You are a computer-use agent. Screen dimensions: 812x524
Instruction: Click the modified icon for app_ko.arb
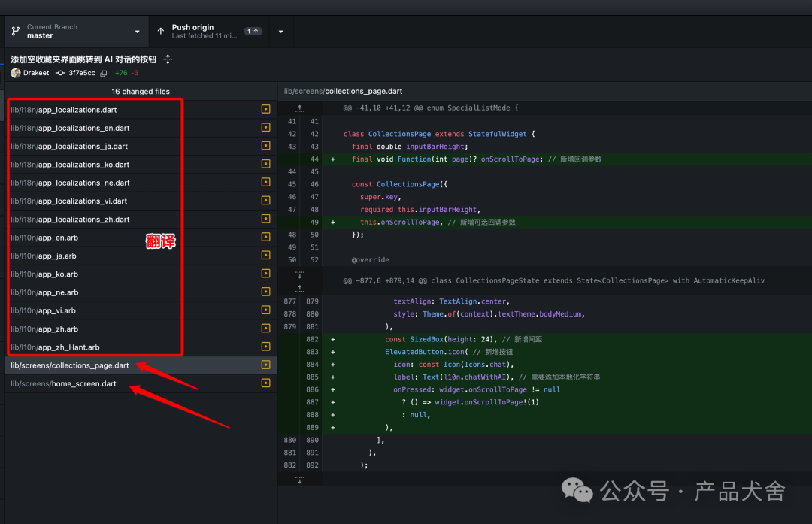pos(265,274)
